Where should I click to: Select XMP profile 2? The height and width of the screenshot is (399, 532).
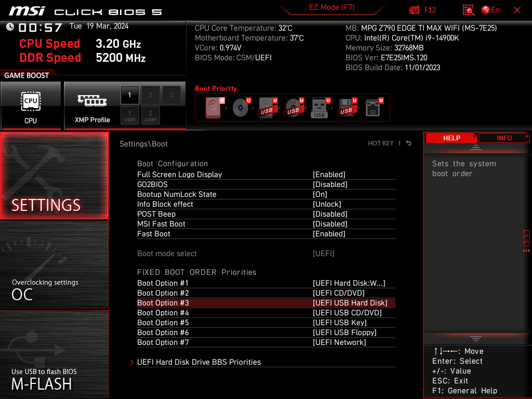[x=150, y=95]
